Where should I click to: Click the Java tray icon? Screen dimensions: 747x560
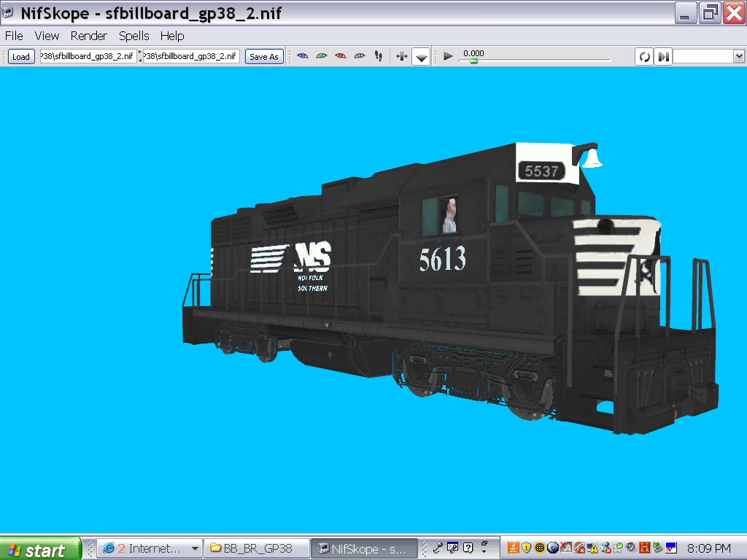pos(513,548)
